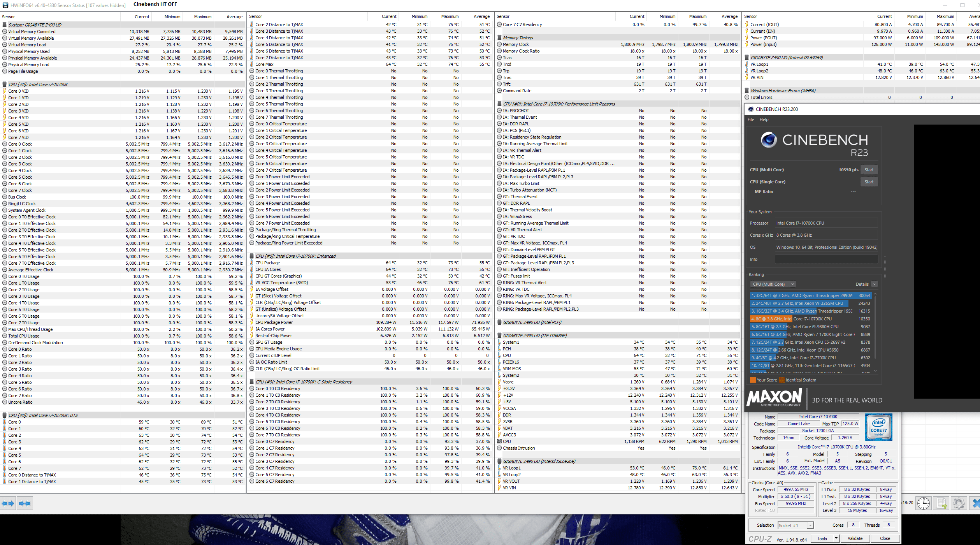
Task: Click the Current (IOUT) sensor icon
Action: click(x=747, y=25)
